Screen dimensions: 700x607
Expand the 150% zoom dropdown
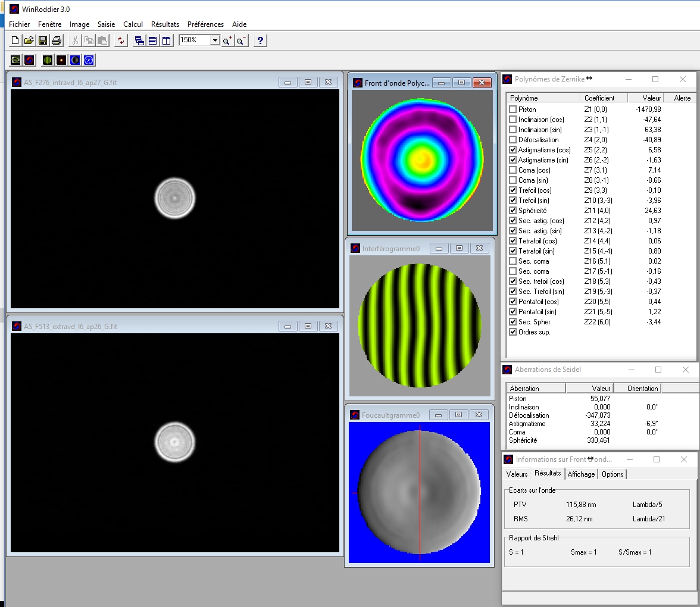coord(215,40)
